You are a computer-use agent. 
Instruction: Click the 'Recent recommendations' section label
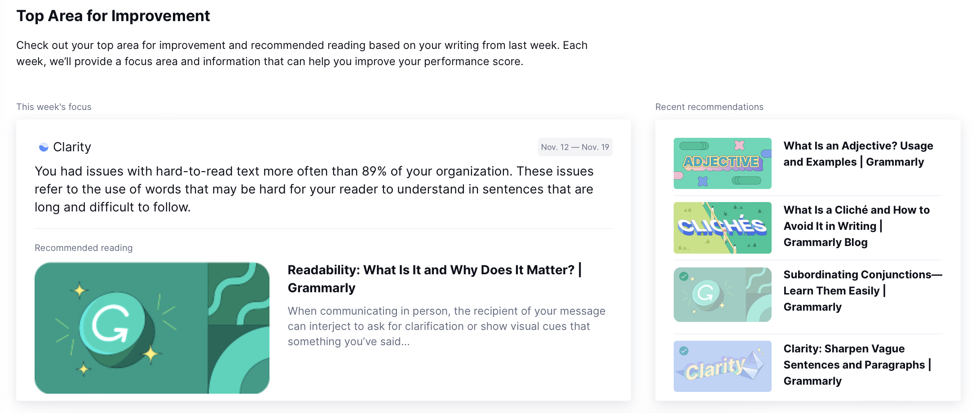(709, 107)
